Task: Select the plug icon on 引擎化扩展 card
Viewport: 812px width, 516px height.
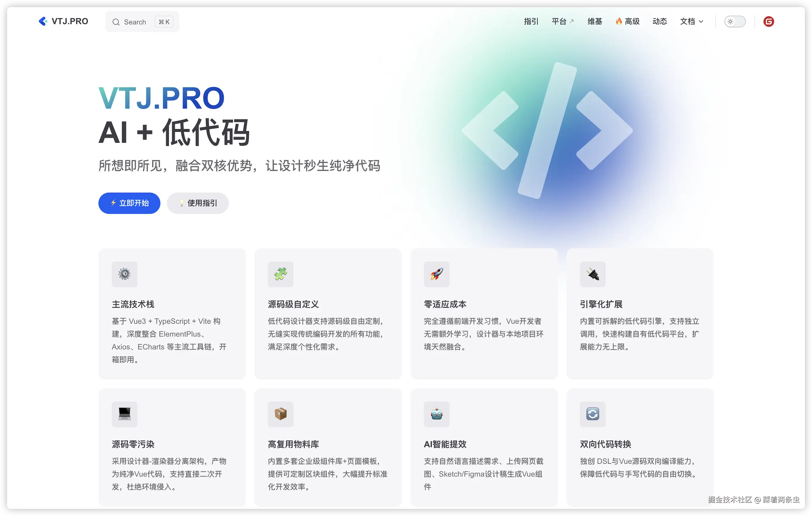Action: [592, 274]
